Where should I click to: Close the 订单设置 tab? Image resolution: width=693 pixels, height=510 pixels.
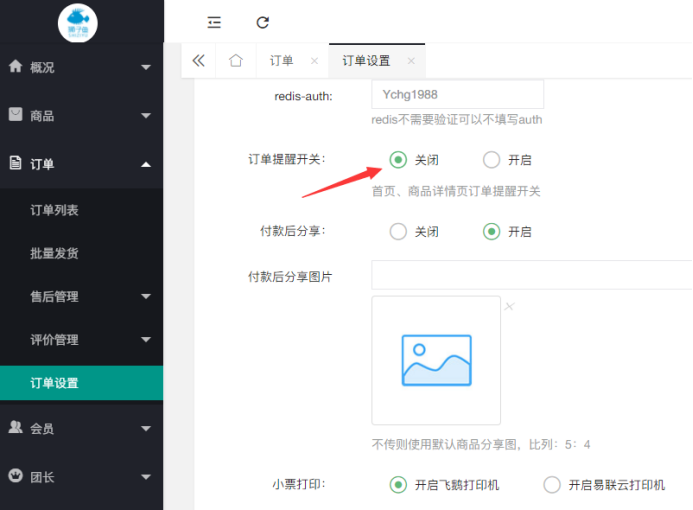point(411,61)
